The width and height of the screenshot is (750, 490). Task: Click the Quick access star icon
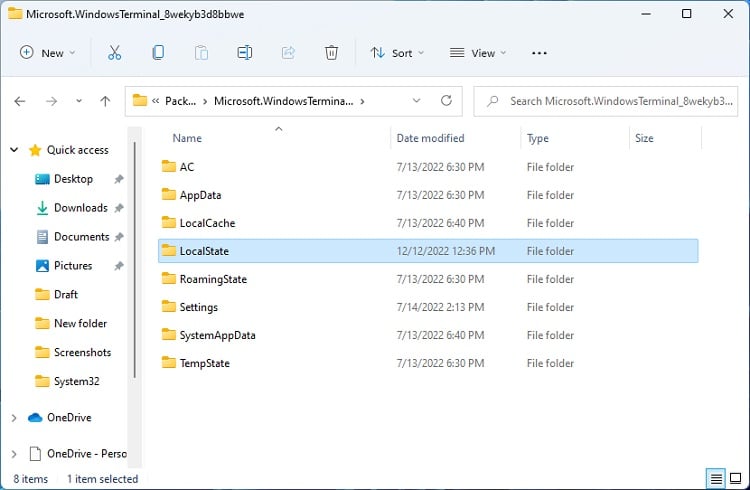(x=35, y=150)
